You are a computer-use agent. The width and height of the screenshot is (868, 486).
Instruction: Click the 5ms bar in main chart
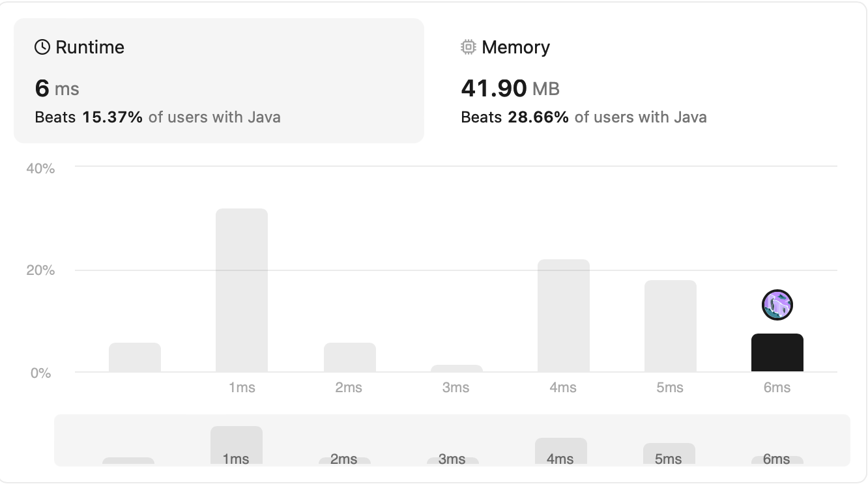671,326
